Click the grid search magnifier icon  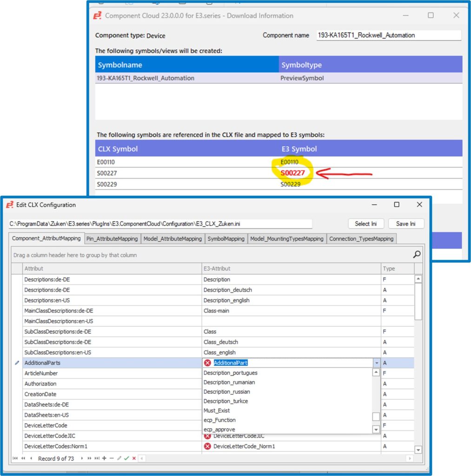(417, 254)
